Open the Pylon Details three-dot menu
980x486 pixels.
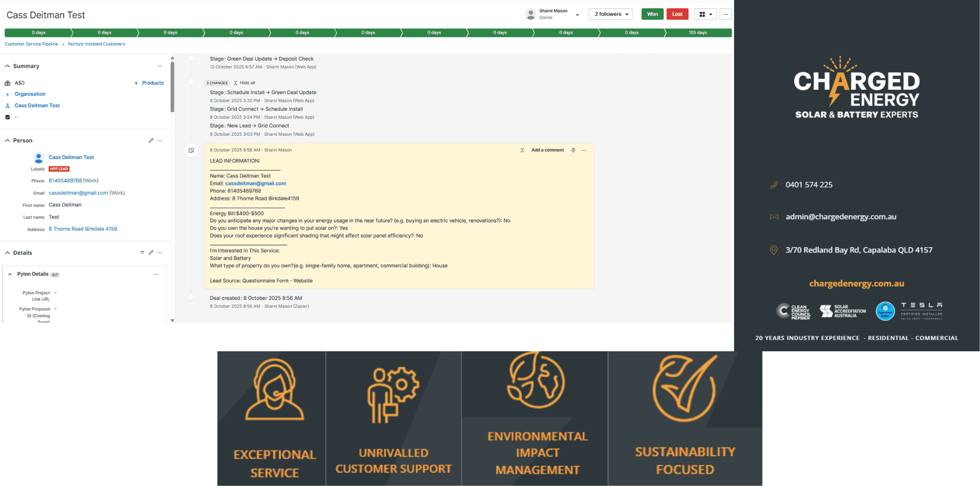(156, 275)
